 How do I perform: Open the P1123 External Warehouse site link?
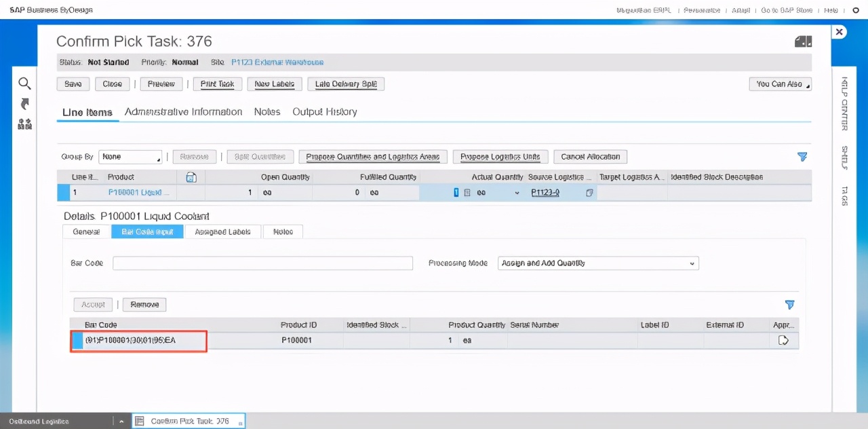click(277, 62)
